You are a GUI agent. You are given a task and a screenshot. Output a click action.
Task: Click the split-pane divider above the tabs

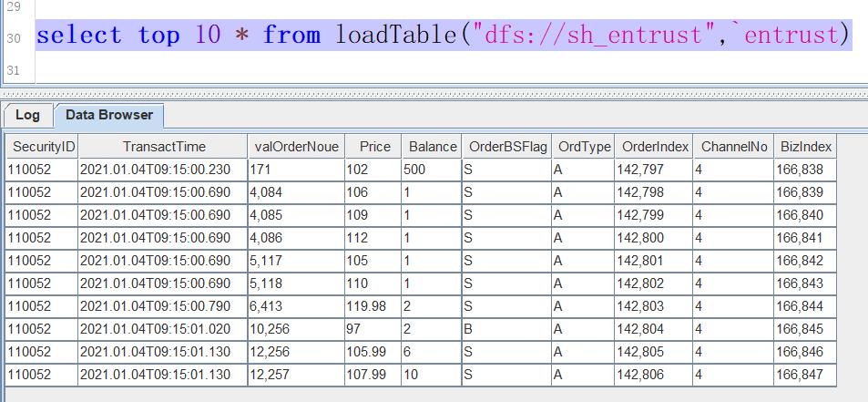(434, 93)
